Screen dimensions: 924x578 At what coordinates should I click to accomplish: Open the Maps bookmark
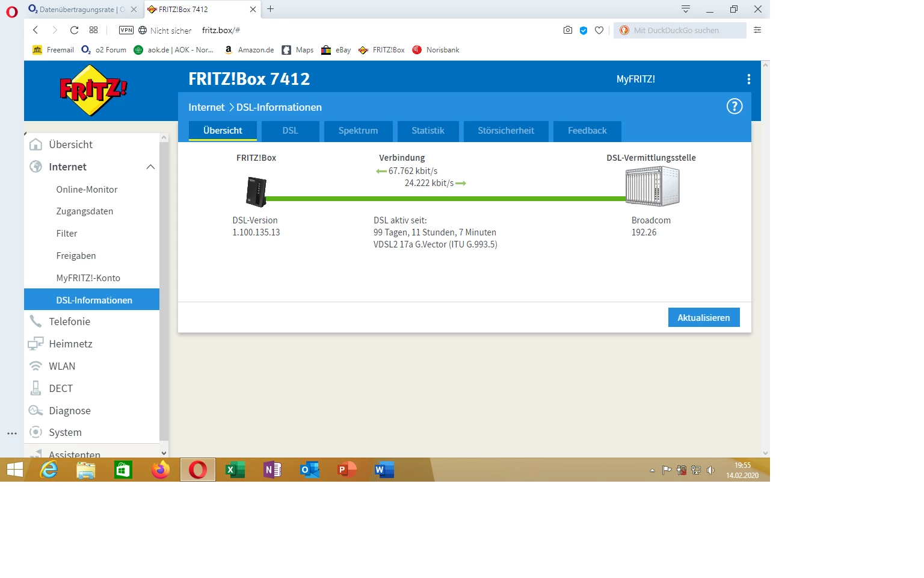(x=298, y=50)
